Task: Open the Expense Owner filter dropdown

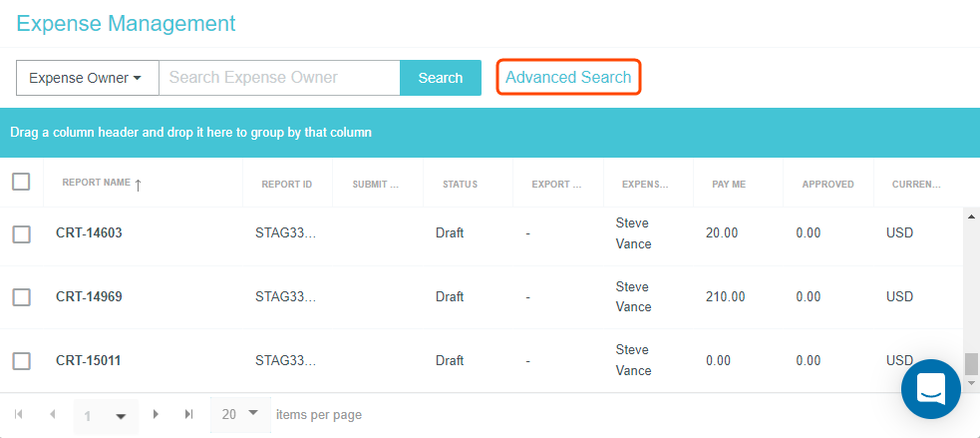Action: coord(87,78)
